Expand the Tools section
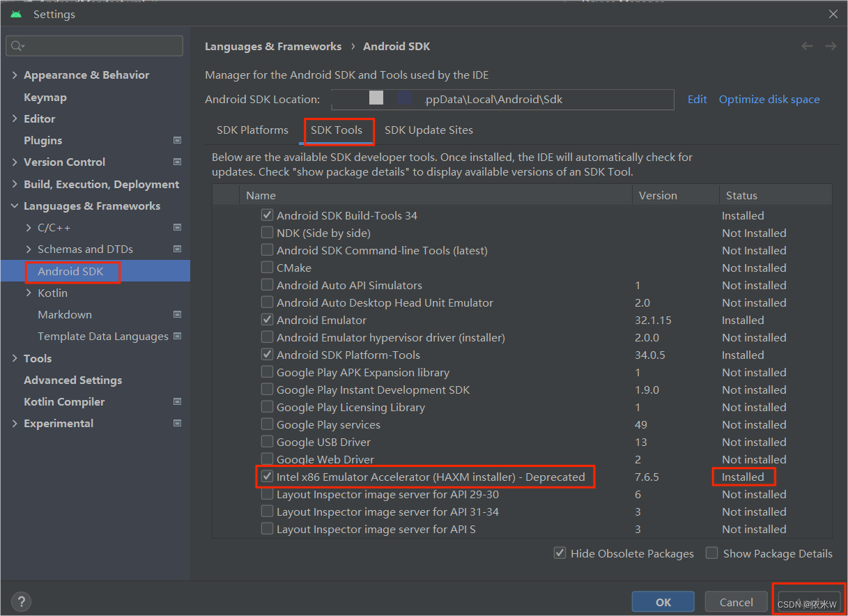848x616 pixels. tap(14, 358)
